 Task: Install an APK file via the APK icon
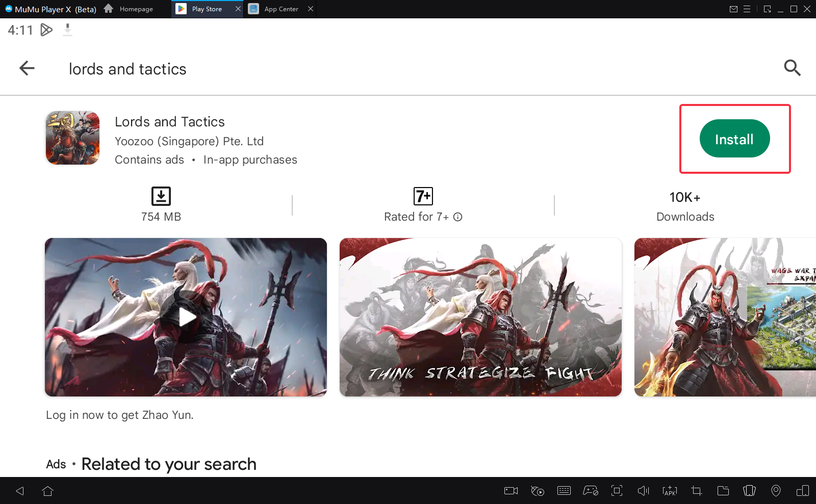coord(670,491)
